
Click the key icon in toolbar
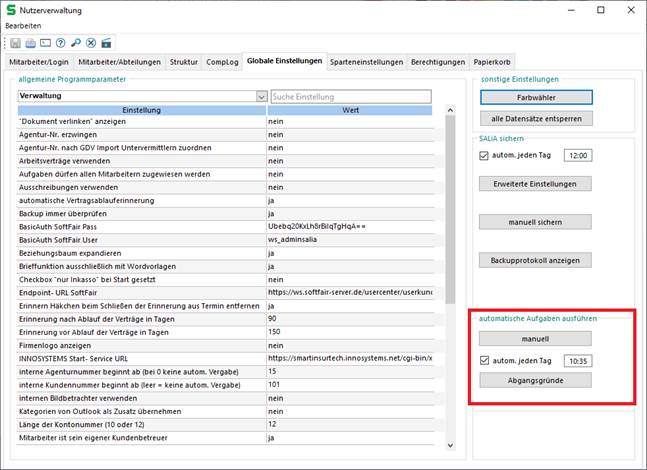tap(76, 43)
